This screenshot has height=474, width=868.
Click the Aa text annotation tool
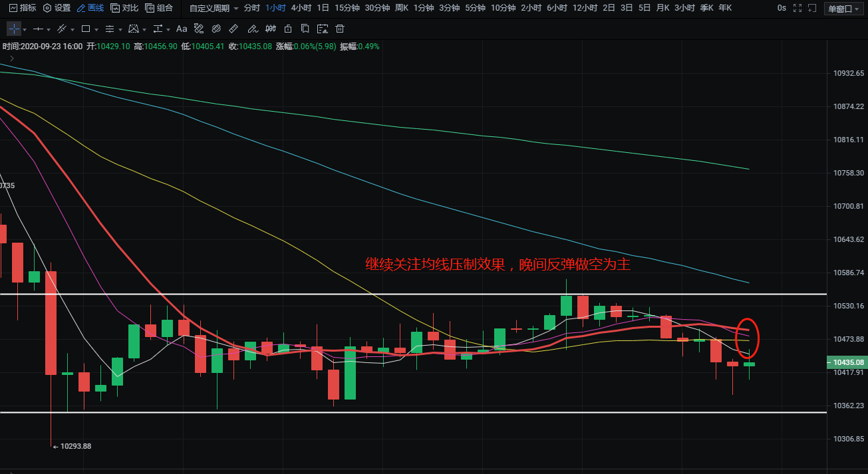(182, 29)
